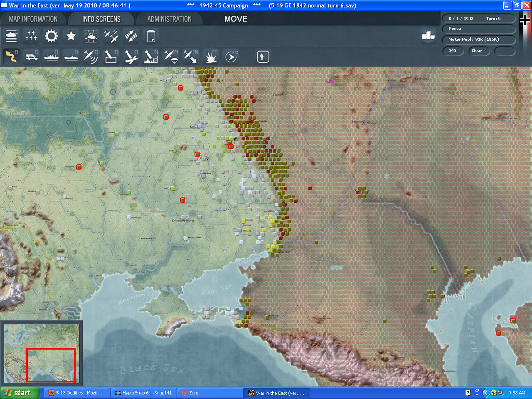
Task: Select the F7 bomb airfield mode
Action: point(131,57)
